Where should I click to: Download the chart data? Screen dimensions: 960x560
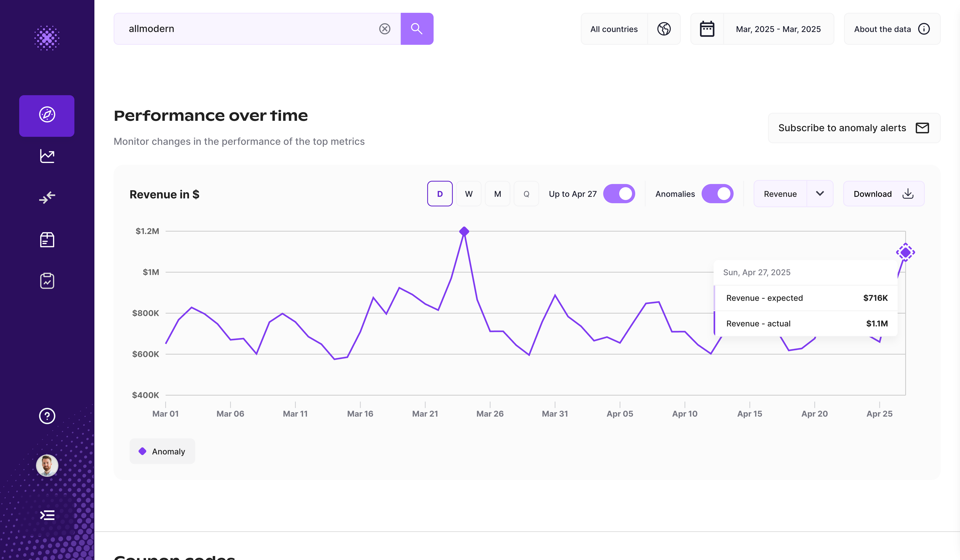point(884,194)
